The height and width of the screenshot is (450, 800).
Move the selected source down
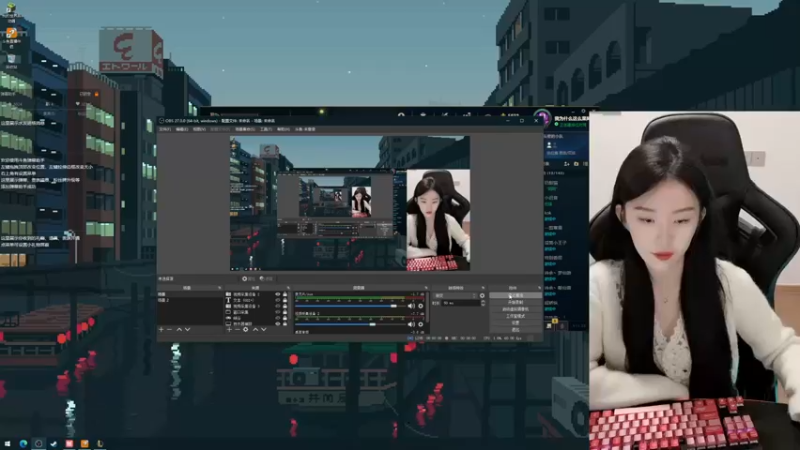(264, 330)
